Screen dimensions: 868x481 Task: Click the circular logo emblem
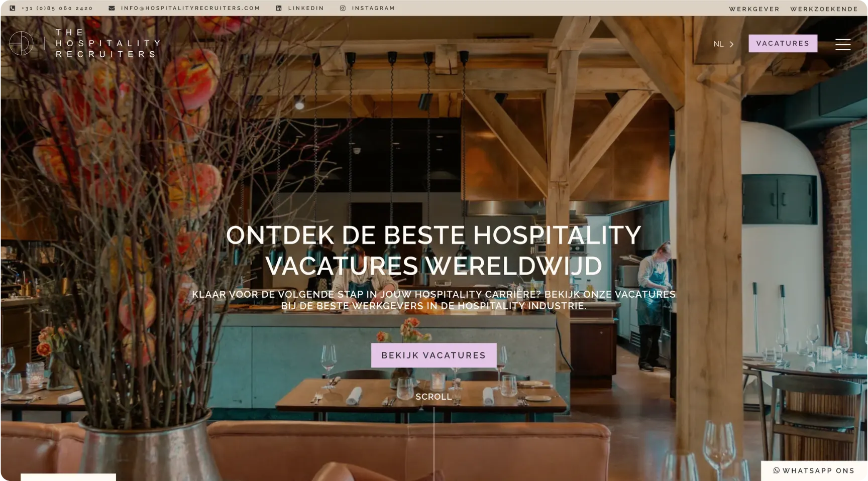tap(21, 43)
